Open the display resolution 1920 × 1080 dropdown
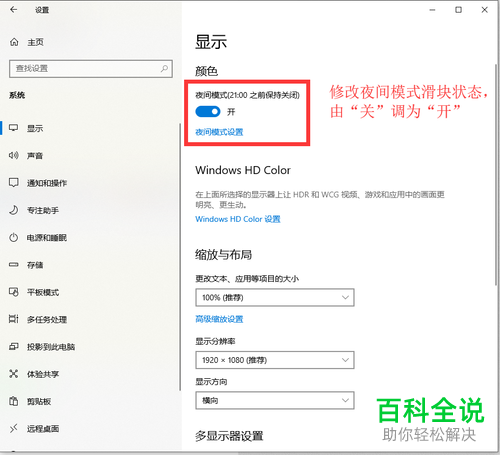 [275, 360]
